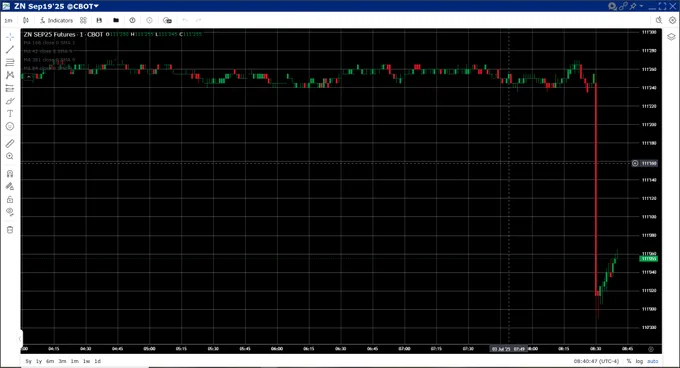Take a chart snapshot with the camera icon
This screenshot has height=368, width=680.
pyautogui.click(x=167, y=20)
